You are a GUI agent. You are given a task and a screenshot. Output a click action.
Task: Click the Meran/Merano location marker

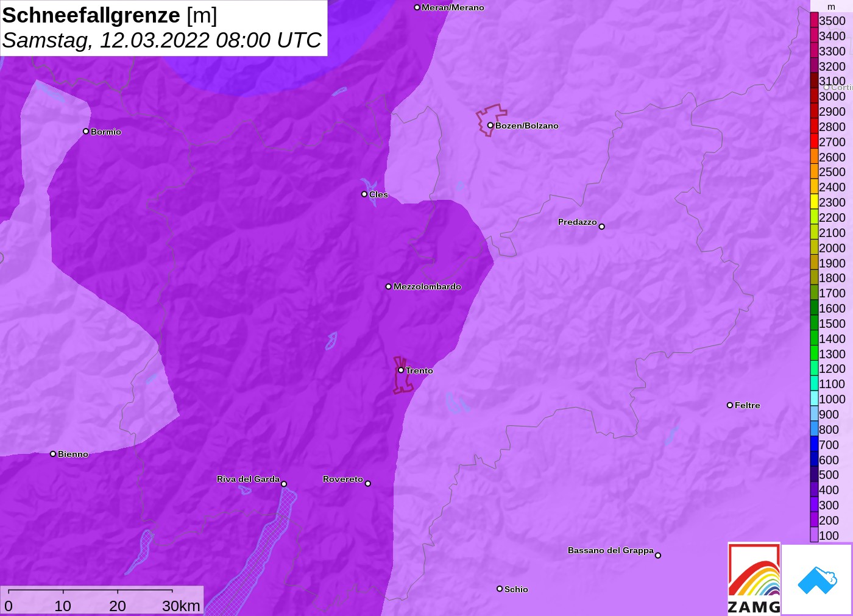(417, 7)
